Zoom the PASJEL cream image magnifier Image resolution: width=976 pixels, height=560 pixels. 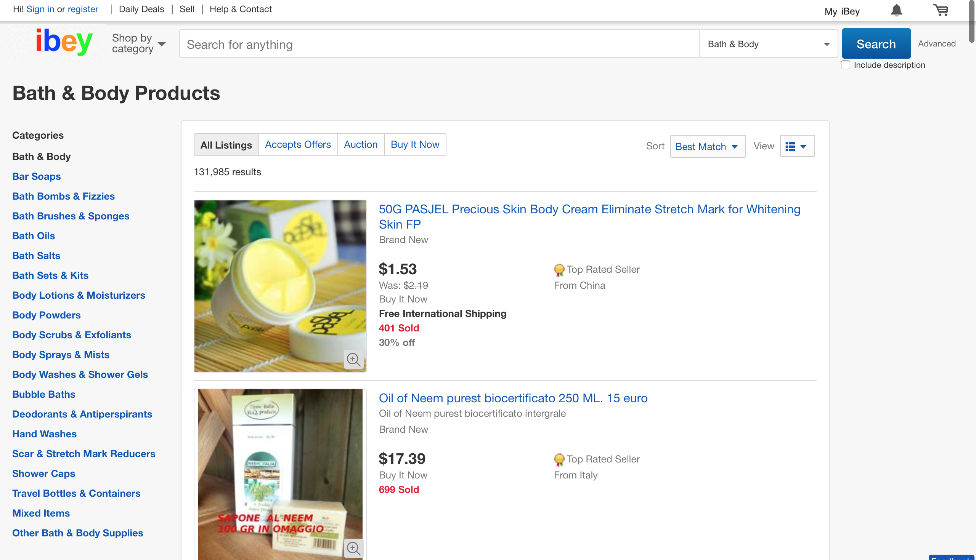353,359
